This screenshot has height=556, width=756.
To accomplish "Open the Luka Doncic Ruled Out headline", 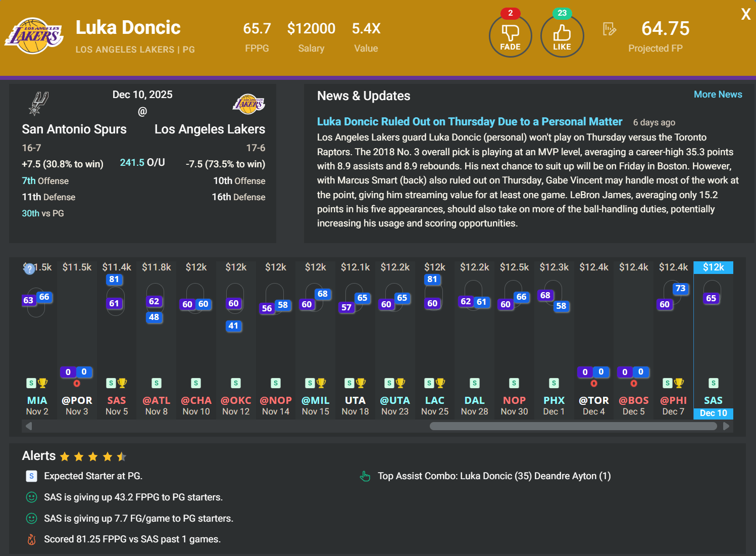I will [x=469, y=122].
